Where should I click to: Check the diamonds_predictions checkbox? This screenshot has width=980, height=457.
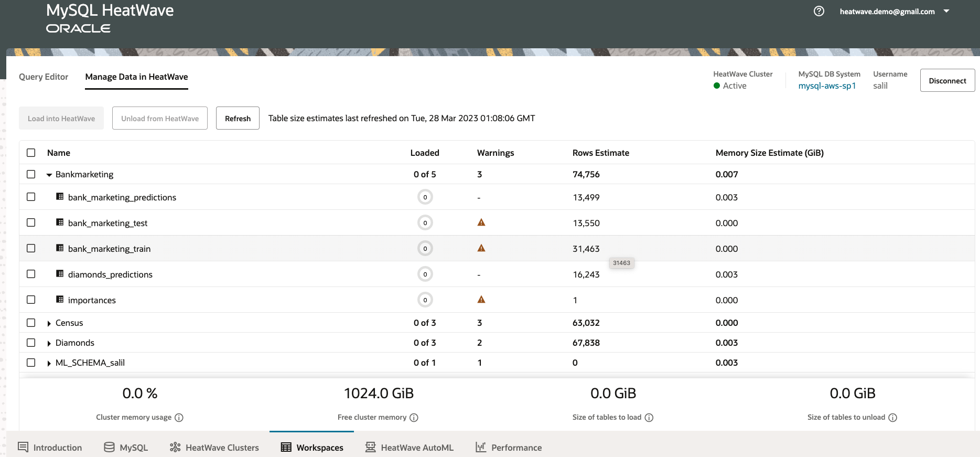(x=31, y=274)
